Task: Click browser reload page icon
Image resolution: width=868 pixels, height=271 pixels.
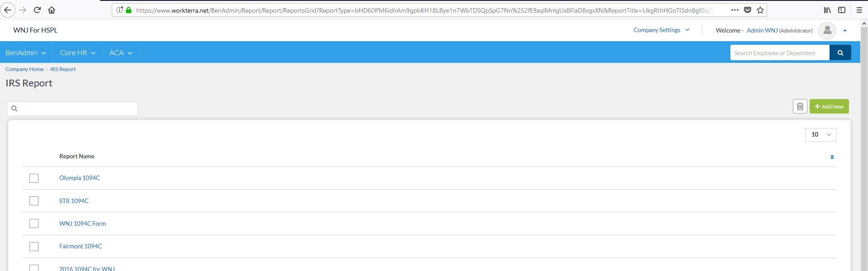Action: coord(38,10)
